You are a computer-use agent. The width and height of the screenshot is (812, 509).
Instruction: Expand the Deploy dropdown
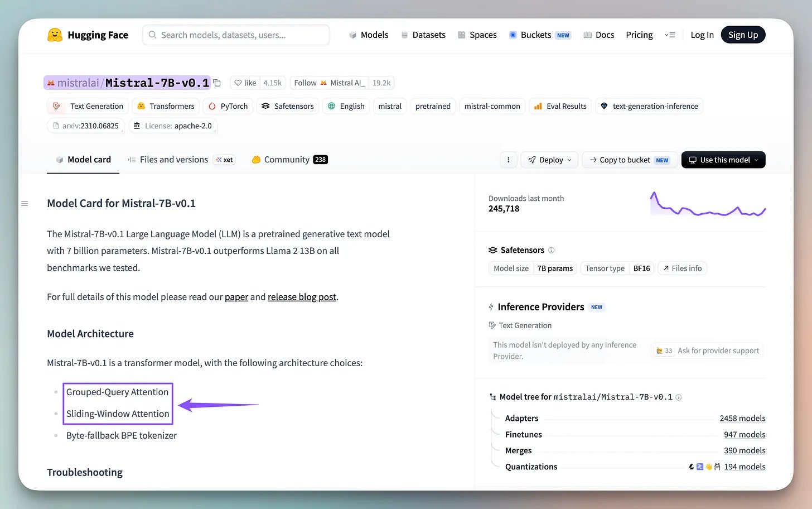[x=550, y=160]
